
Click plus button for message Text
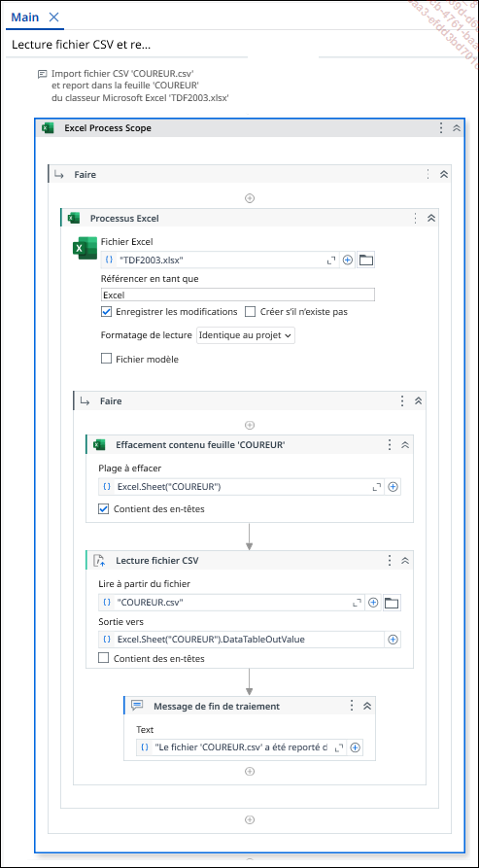tap(355, 747)
